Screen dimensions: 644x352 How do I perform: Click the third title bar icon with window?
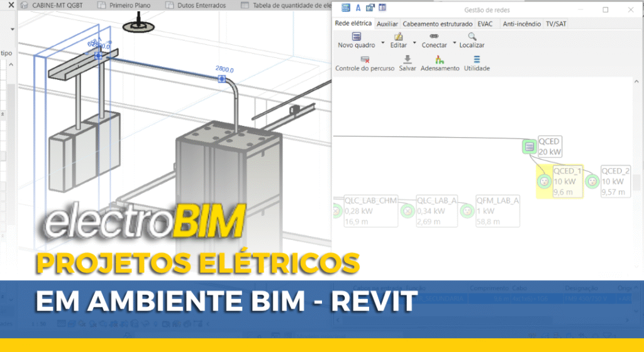(370, 8)
